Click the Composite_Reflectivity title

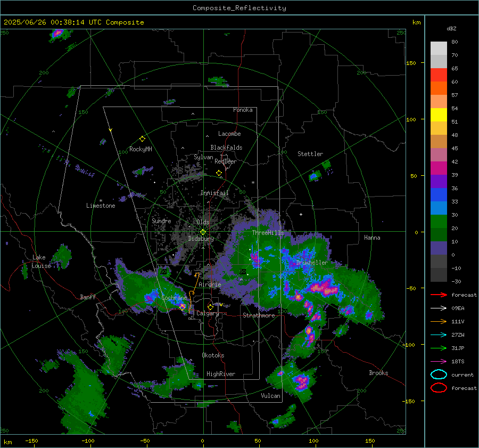[240, 8]
